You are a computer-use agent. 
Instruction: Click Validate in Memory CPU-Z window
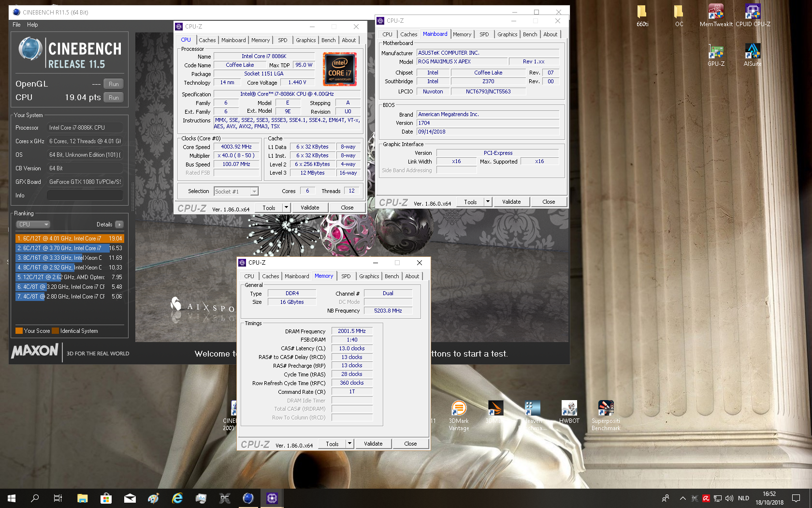(x=373, y=444)
